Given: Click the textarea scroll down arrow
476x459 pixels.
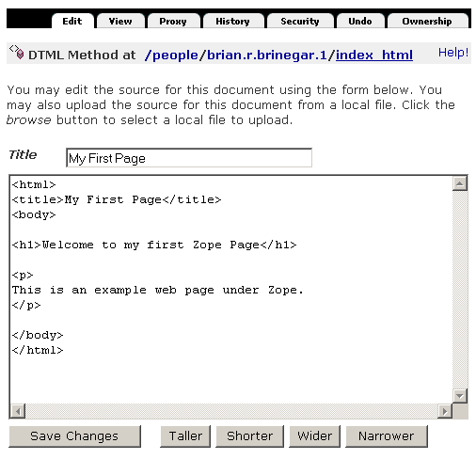Looking at the screenshot, I should (x=460, y=396).
